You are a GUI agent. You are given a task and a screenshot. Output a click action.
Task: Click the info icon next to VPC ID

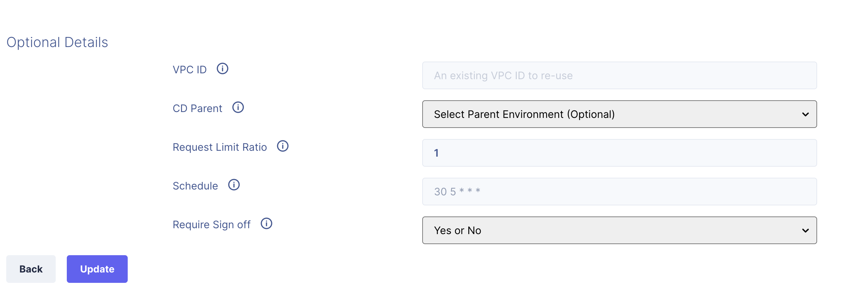point(223,69)
